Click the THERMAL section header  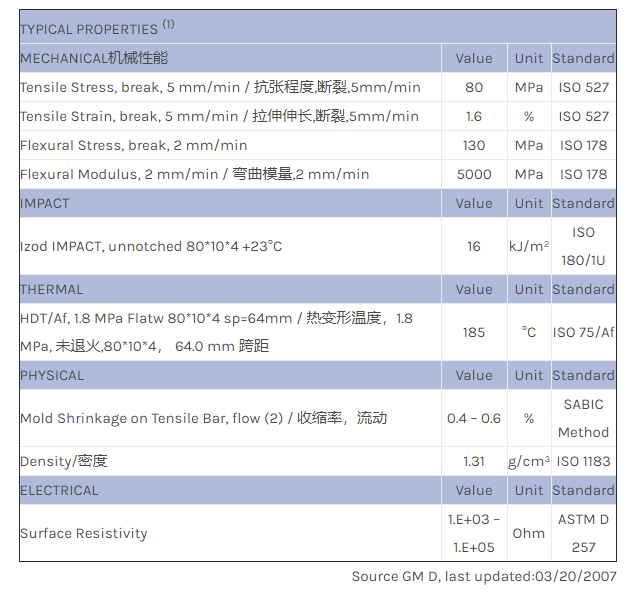52,289
